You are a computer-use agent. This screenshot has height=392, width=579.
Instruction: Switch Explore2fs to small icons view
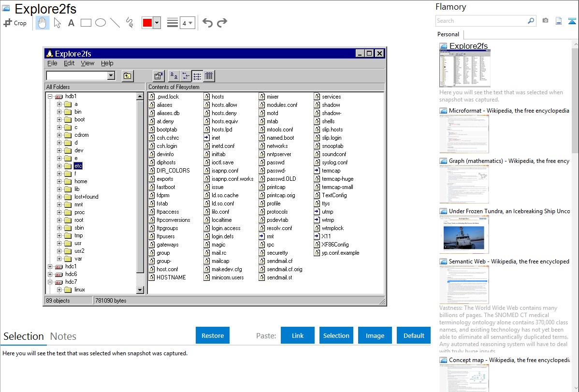point(186,76)
